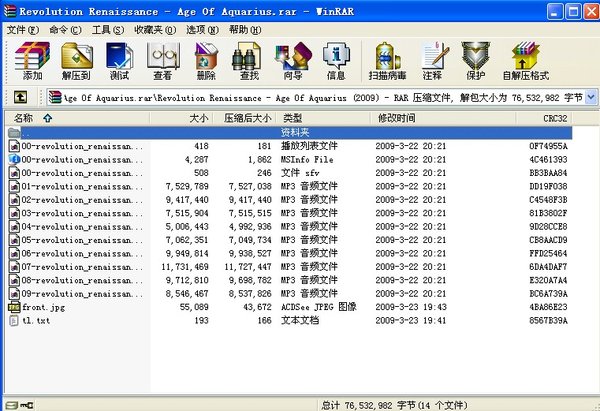
Task: Click CRC32 value 0F74955A
Action: coord(548,146)
